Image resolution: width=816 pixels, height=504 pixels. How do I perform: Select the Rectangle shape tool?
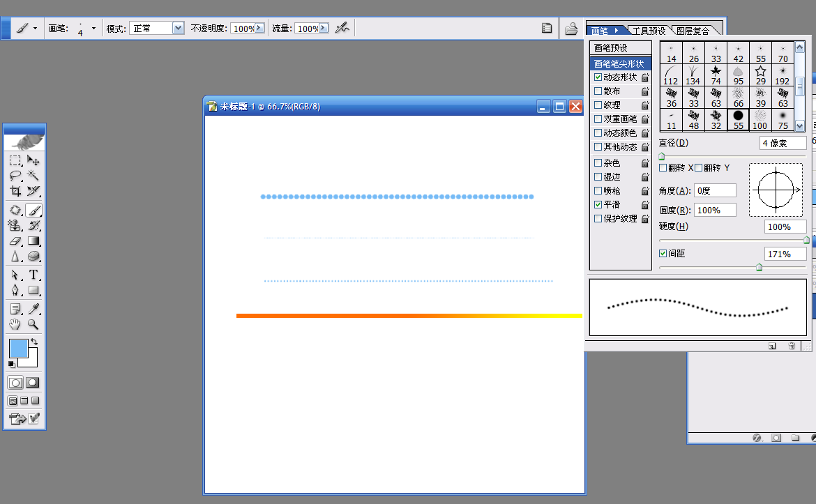click(33, 290)
